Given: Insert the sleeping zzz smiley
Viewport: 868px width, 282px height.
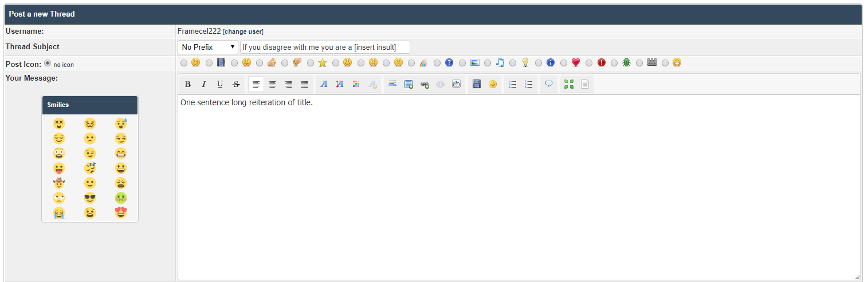Looking at the screenshot, I should [x=90, y=168].
